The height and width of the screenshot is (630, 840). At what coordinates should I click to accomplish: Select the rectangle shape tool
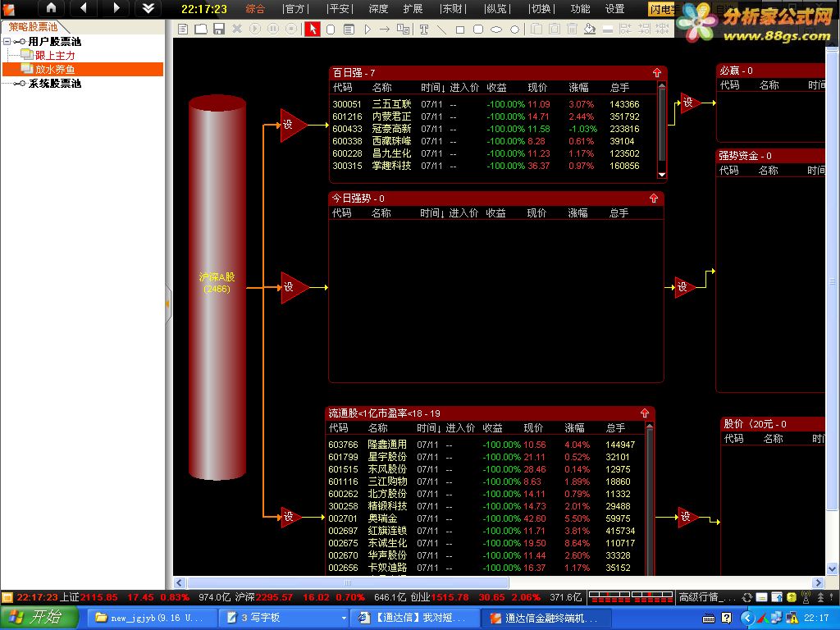(x=459, y=30)
